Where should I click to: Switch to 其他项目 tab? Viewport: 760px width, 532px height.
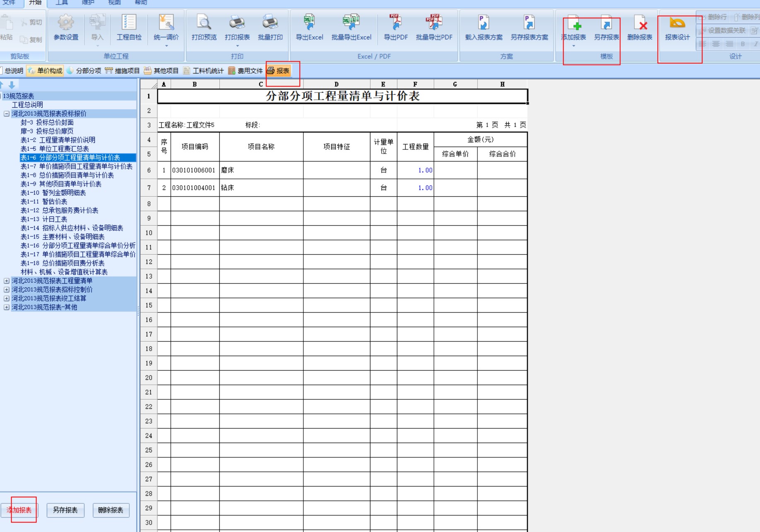click(x=161, y=71)
